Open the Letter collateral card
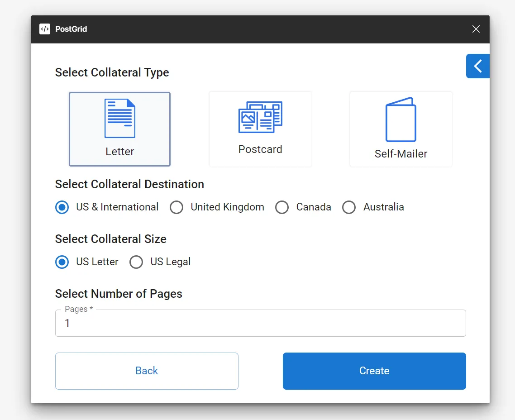Image resolution: width=515 pixels, height=420 pixels. (x=119, y=129)
